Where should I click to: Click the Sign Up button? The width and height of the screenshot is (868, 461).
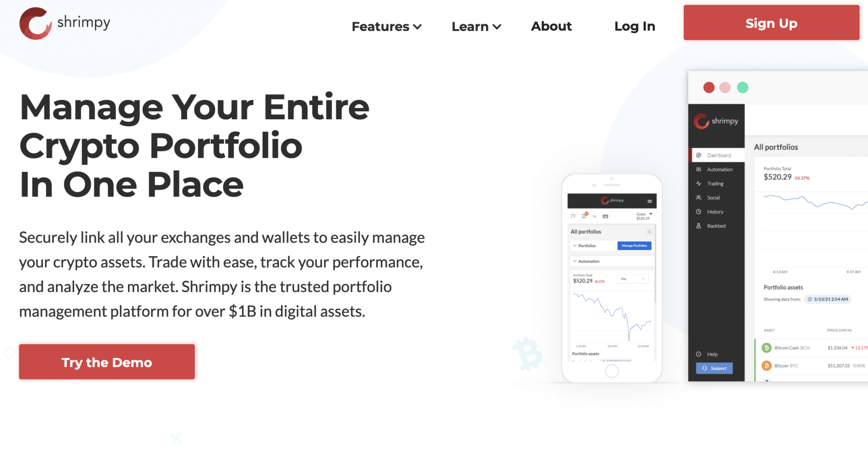771,24
